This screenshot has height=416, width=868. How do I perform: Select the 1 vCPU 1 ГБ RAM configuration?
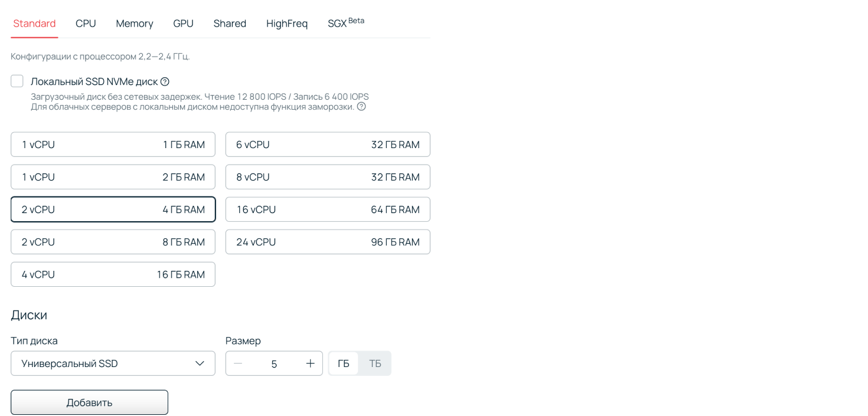tap(113, 144)
